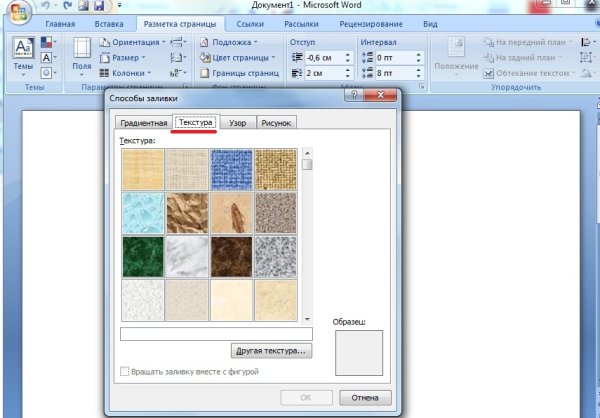
Task: Click the Положение (Position) icon
Action: 456,53
